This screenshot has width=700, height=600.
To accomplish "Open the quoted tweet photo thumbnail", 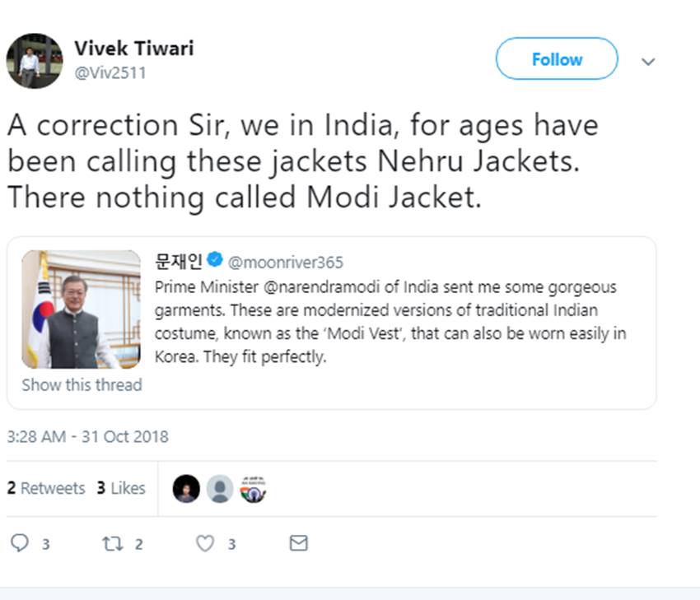I will point(81,309).
